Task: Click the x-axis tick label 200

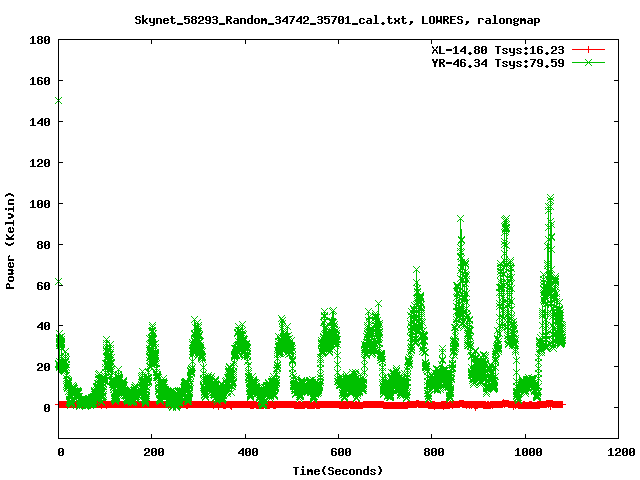Action: pyautogui.click(x=153, y=452)
